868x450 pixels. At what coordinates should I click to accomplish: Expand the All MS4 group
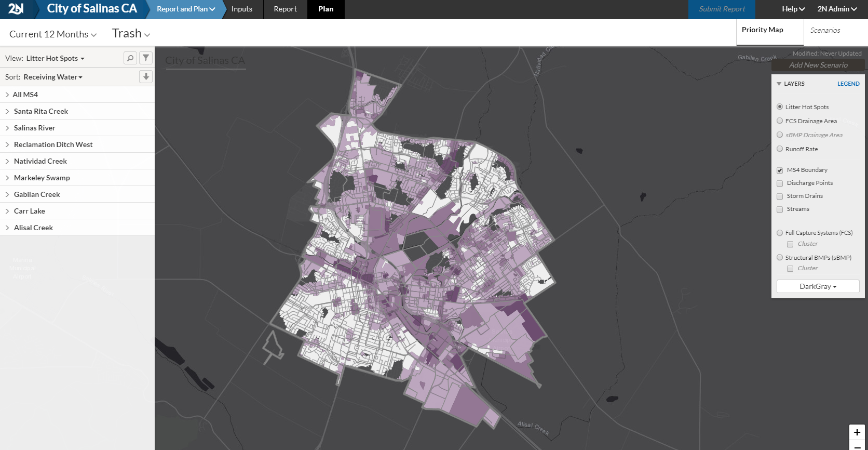pyautogui.click(x=7, y=95)
